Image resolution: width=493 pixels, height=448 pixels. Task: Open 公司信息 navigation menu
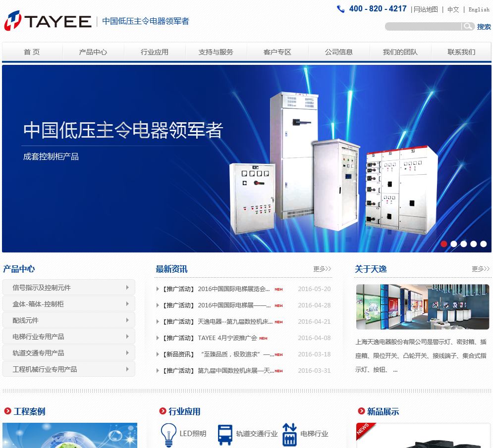click(x=339, y=52)
